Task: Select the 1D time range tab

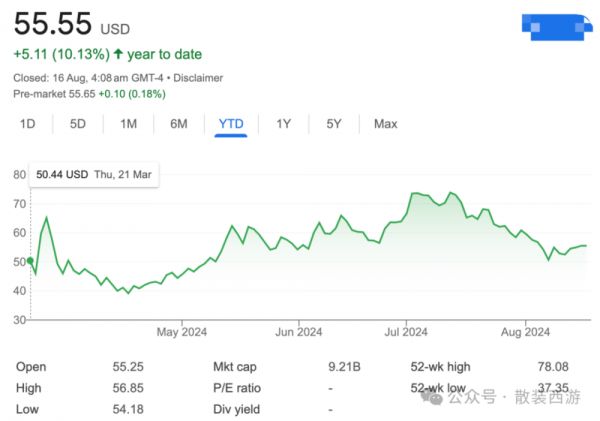Action: point(28,124)
